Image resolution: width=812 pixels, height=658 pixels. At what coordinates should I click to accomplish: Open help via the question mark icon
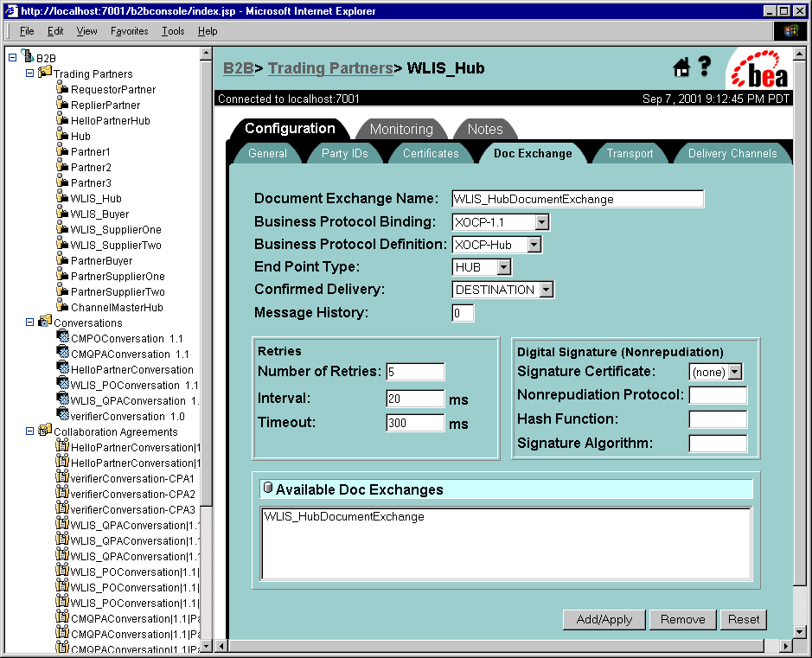tap(705, 67)
